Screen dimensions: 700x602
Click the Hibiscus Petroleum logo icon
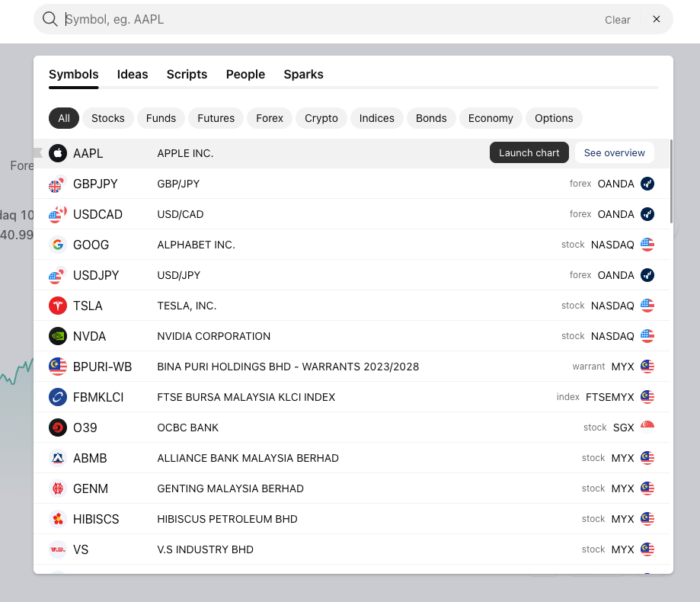(58, 519)
